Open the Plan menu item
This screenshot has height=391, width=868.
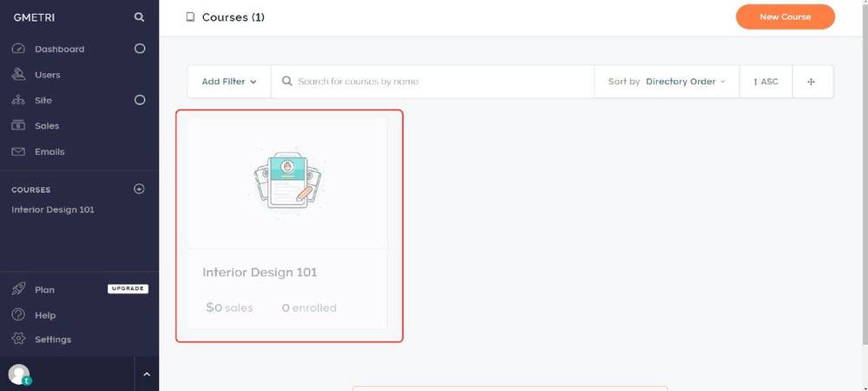click(44, 289)
